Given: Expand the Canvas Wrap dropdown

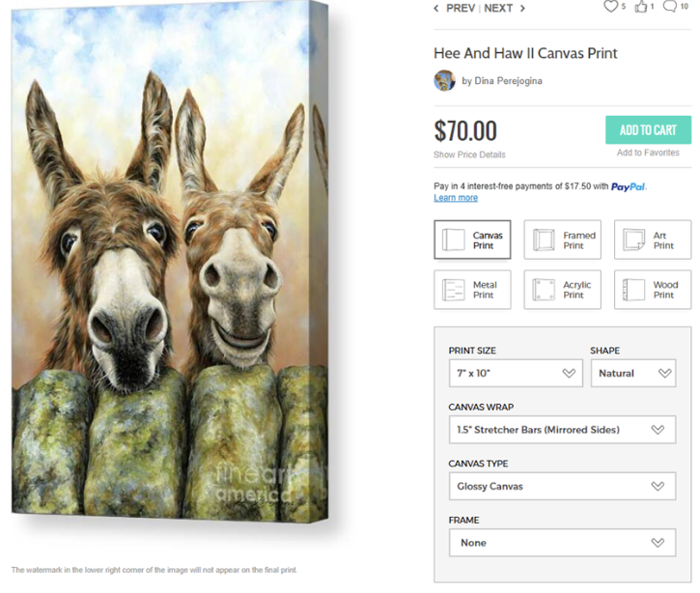Looking at the screenshot, I should click(x=562, y=430).
